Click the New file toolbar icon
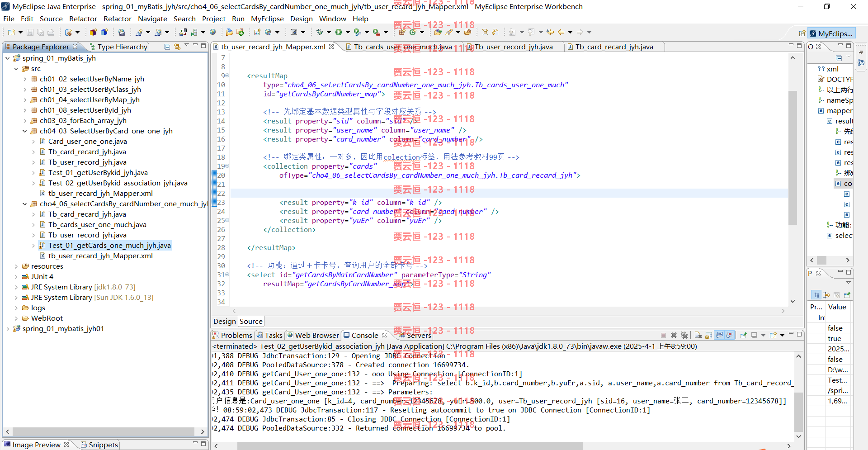The height and width of the screenshot is (450, 868). pos(11,32)
